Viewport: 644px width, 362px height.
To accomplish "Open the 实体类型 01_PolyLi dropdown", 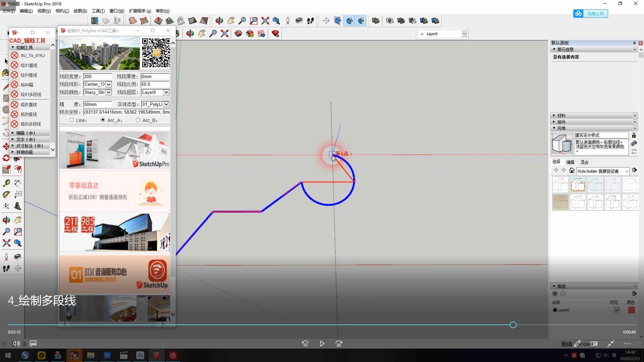I will (166, 105).
